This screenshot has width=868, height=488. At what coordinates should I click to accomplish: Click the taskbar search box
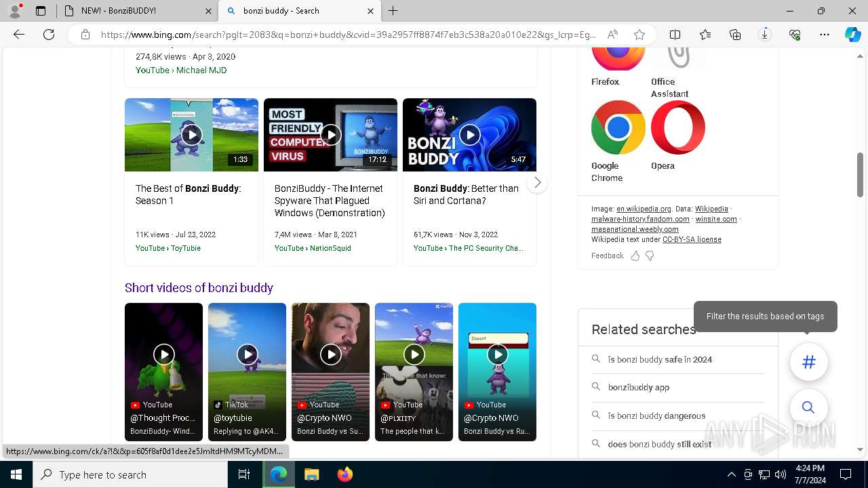(130, 474)
